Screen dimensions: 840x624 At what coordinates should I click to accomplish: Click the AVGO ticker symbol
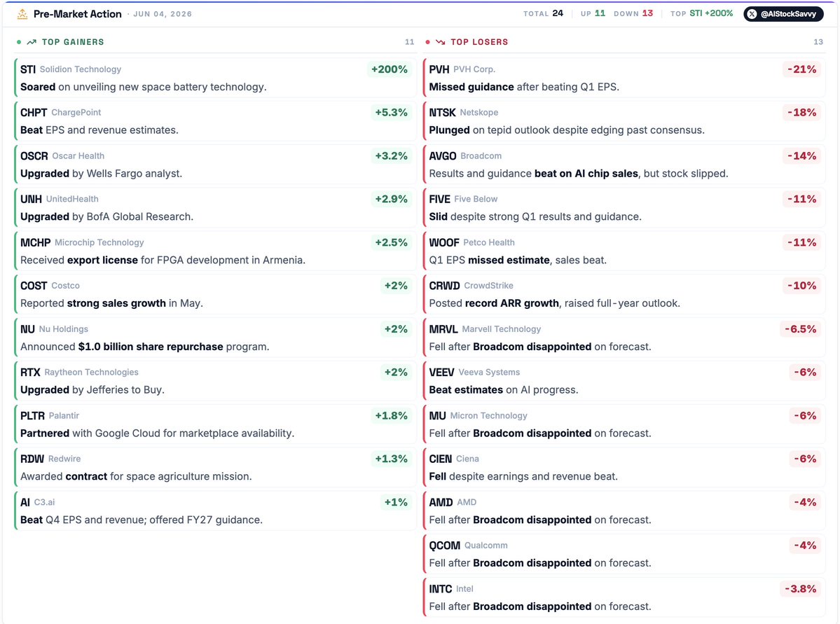pyautogui.click(x=443, y=156)
